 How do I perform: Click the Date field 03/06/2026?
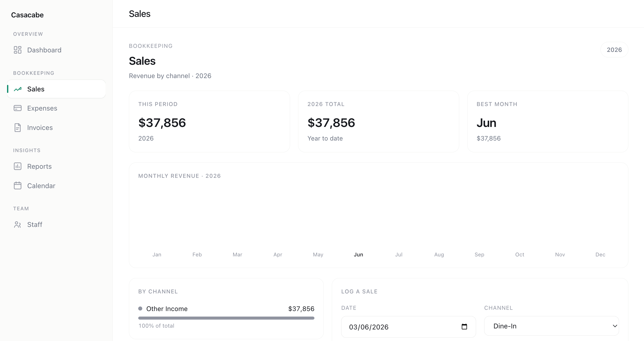[x=408, y=327]
